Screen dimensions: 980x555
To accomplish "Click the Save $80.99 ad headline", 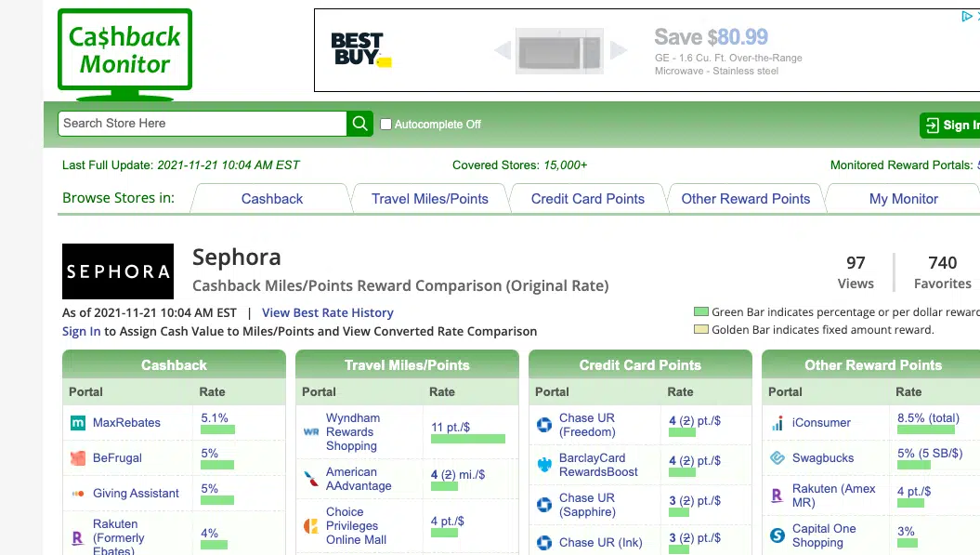I will 712,37.
